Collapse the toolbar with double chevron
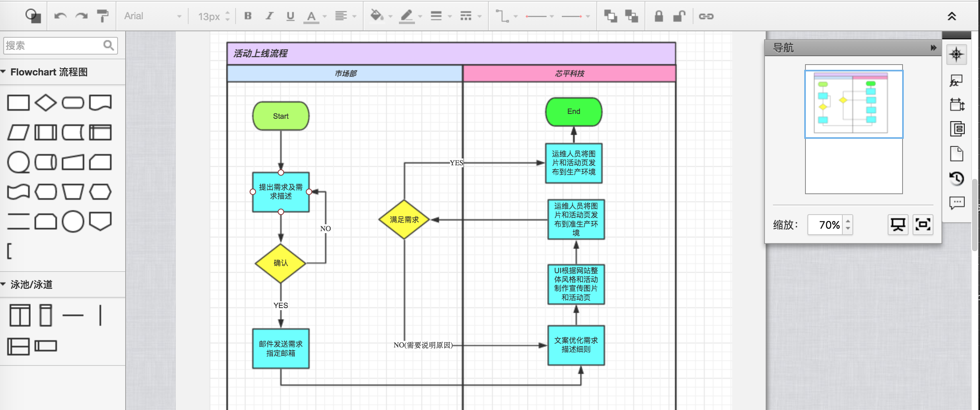The width and height of the screenshot is (980, 410). (x=952, y=16)
